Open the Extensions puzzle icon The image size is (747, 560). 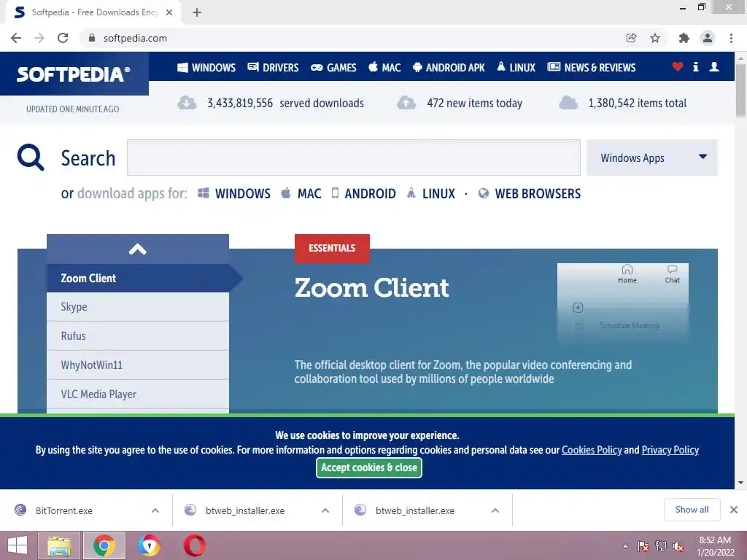coord(684,38)
